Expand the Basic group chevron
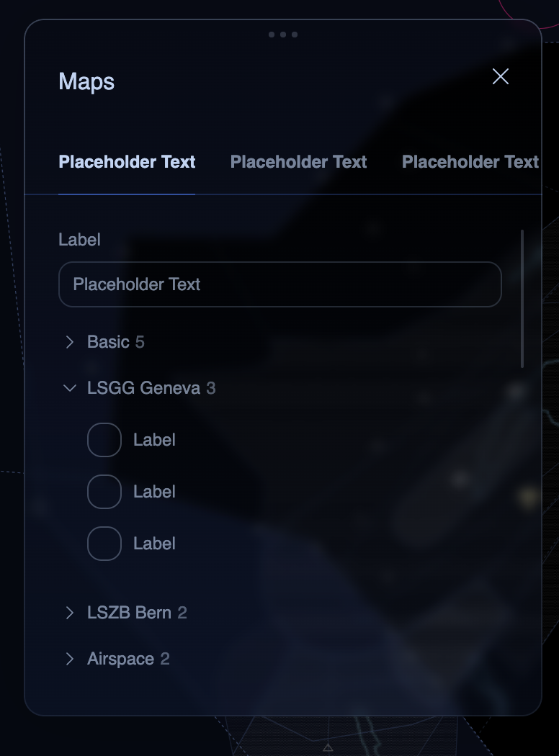This screenshot has width=559, height=756. (70, 342)
